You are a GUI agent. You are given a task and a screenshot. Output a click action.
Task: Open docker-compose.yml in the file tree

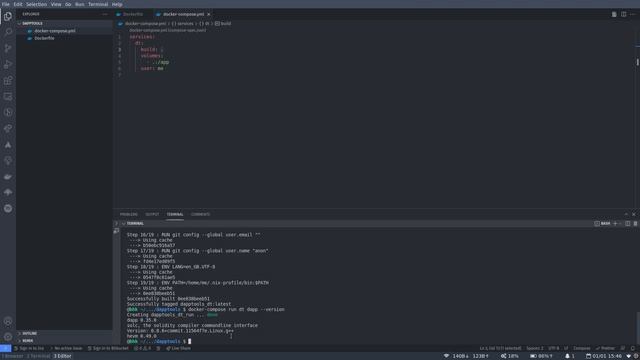coord(55,31)
